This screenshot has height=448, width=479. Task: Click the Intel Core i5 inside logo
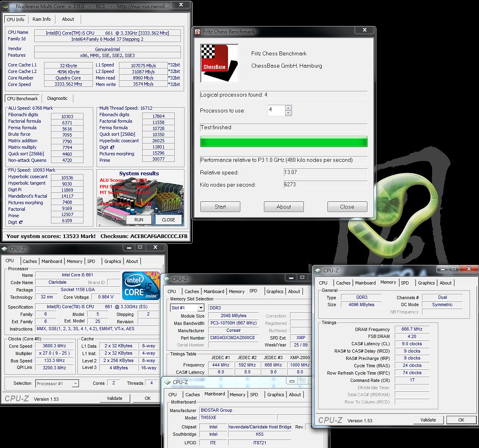pyautogui.click(x=141, y=286)
